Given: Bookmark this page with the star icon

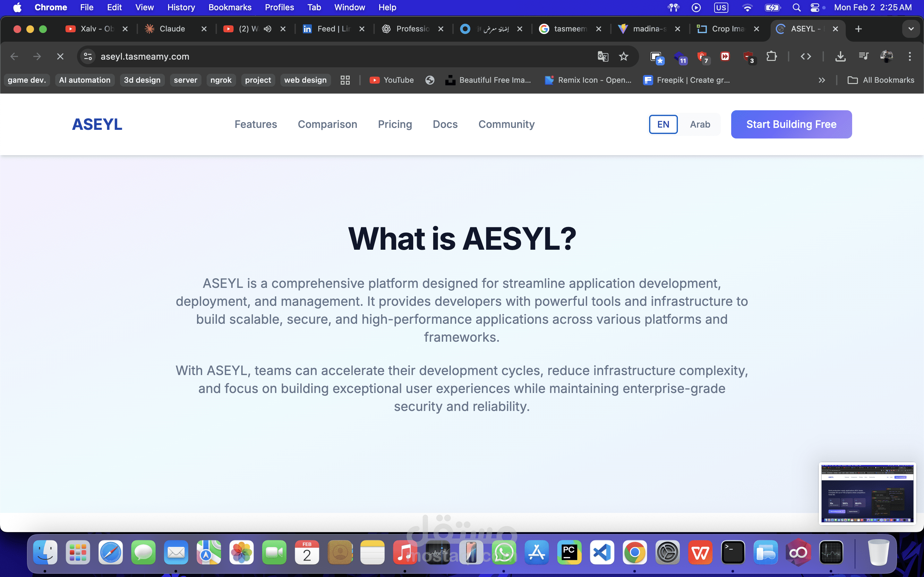Looking at the screenshot, I should tap(623, 56).
